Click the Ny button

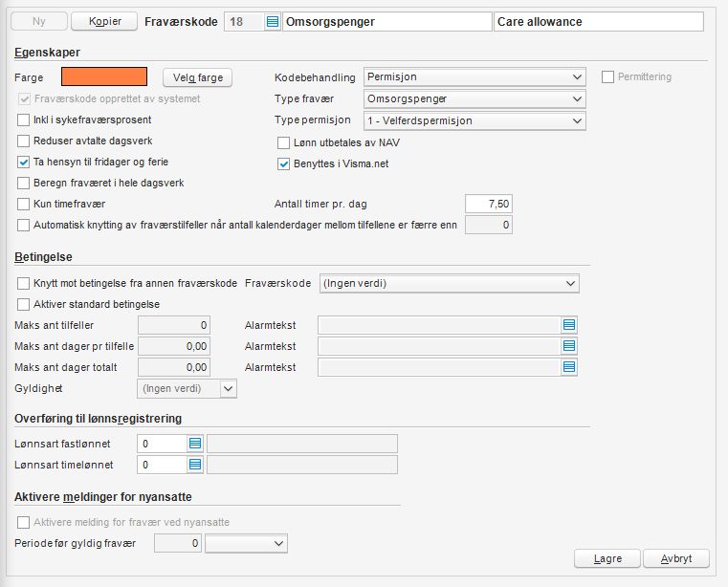[39, 21]
